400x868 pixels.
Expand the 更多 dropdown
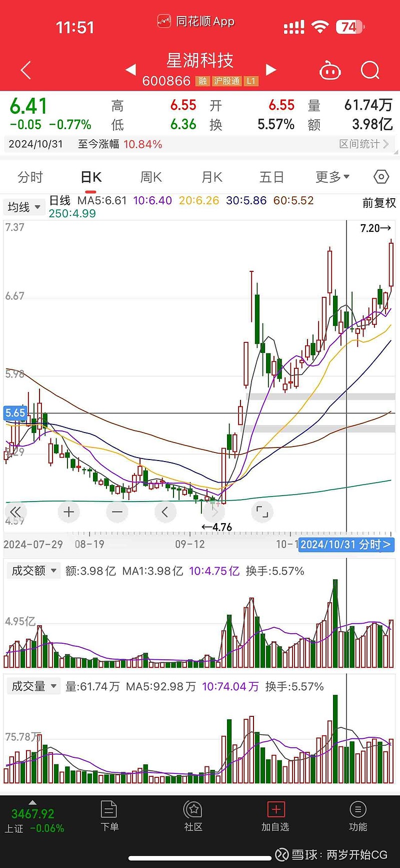tap(332, 177)
